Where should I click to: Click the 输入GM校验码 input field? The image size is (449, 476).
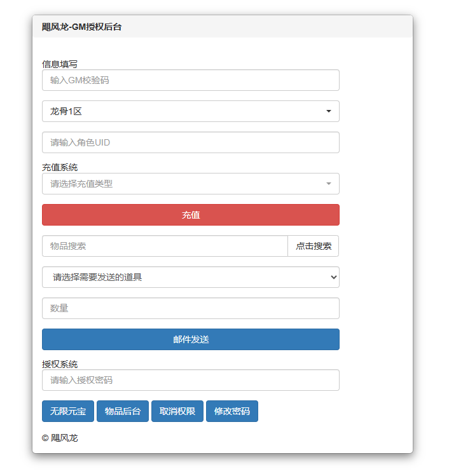[191, 80]
